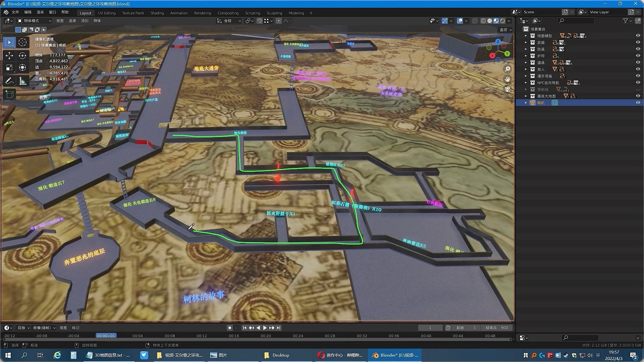Open the 物体模式 mode dropdown

[x=34, y=21]
